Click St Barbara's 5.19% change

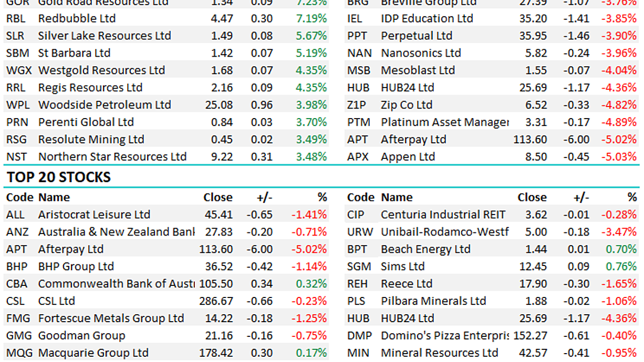click(311, 53)
